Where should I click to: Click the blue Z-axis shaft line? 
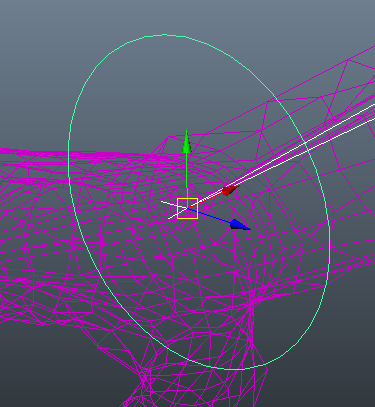[x=213, y=216]
